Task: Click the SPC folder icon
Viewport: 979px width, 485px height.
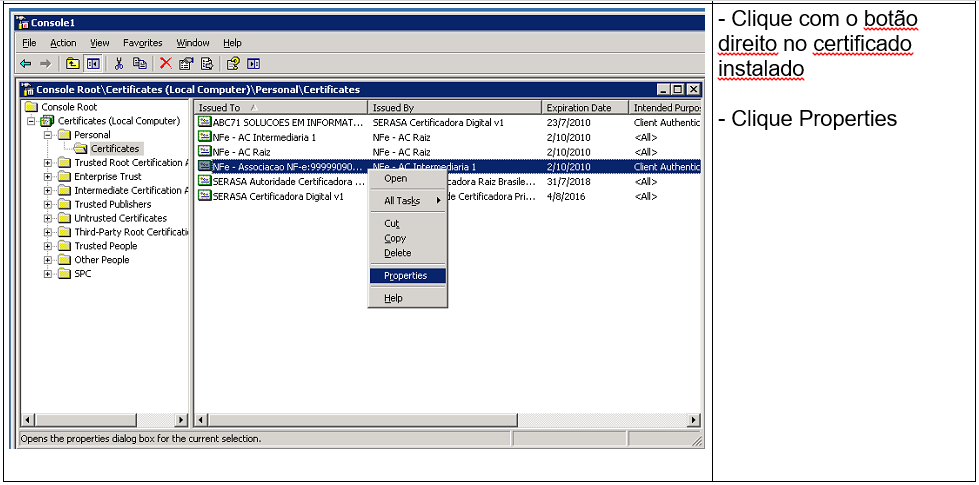Action: pyautogui.click(x=64, y=273)
